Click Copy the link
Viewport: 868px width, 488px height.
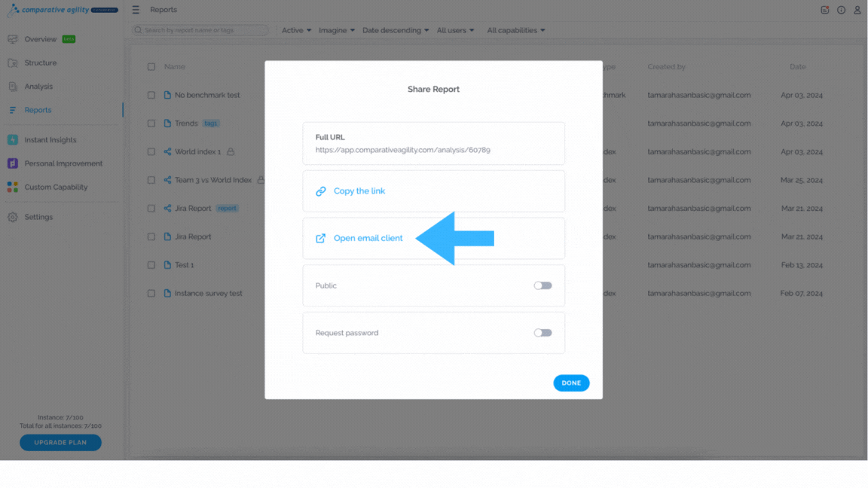359,191
